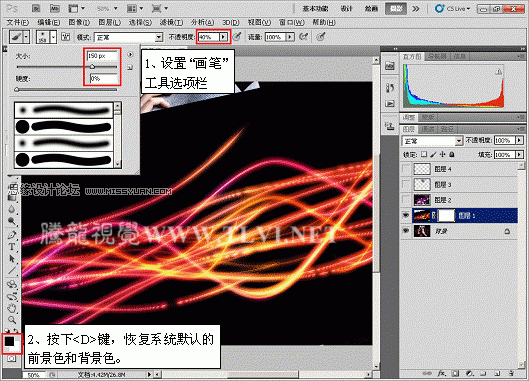This screenshot has height=381, width=529.
Task: Open the flow slider arrow
Action: click(290, 37)
